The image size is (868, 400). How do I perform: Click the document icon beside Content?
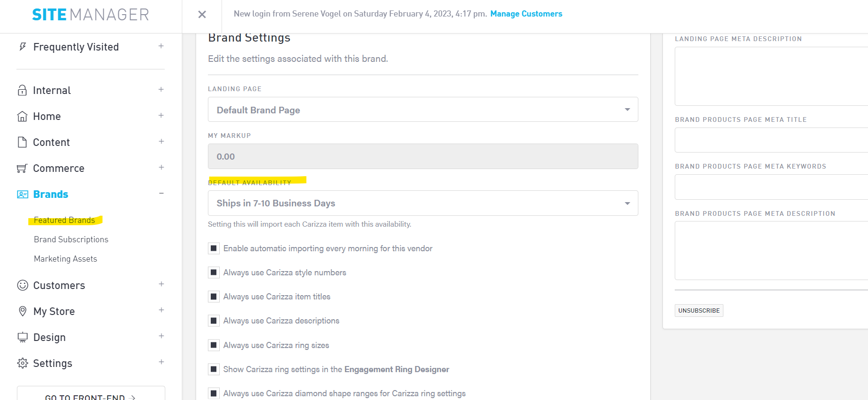click(22, 142)
